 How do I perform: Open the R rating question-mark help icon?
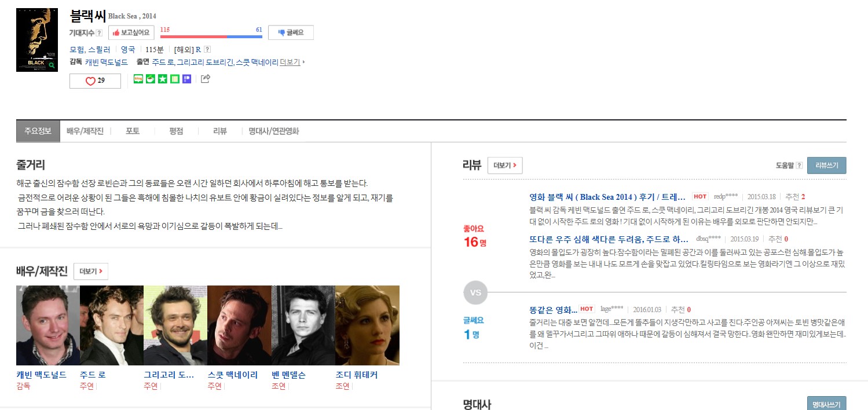(207, 50)
